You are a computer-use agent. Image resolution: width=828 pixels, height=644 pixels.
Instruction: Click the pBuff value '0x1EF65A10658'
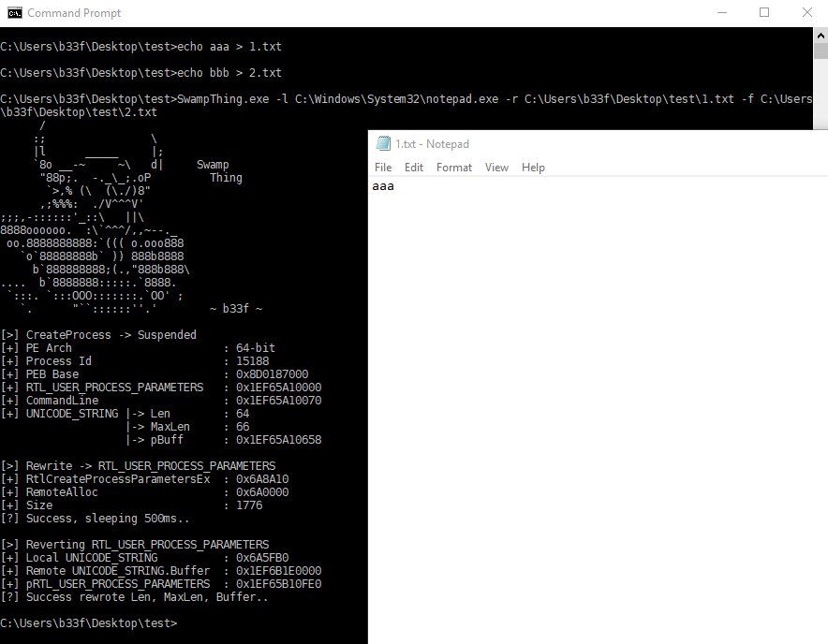click(279, 440)
